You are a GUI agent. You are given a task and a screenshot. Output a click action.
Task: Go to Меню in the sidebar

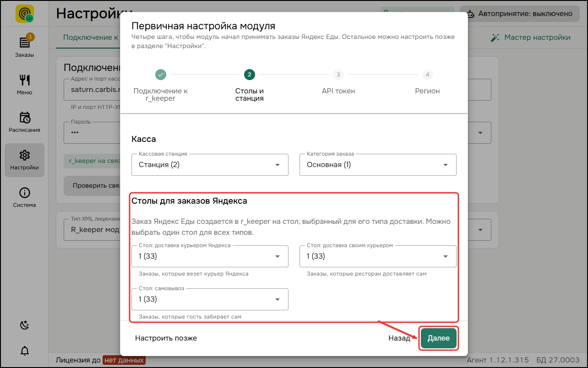[24, 84]
